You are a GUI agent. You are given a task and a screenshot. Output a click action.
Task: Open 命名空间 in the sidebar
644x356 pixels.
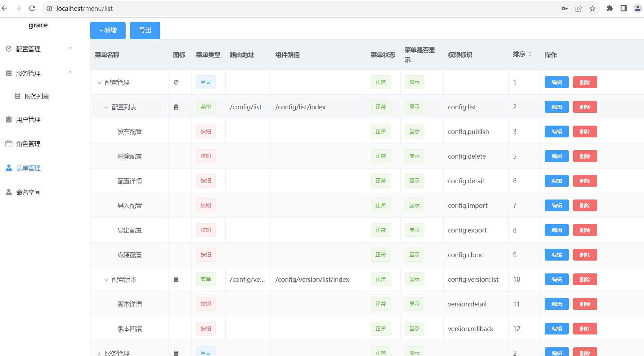click(28, 193)
